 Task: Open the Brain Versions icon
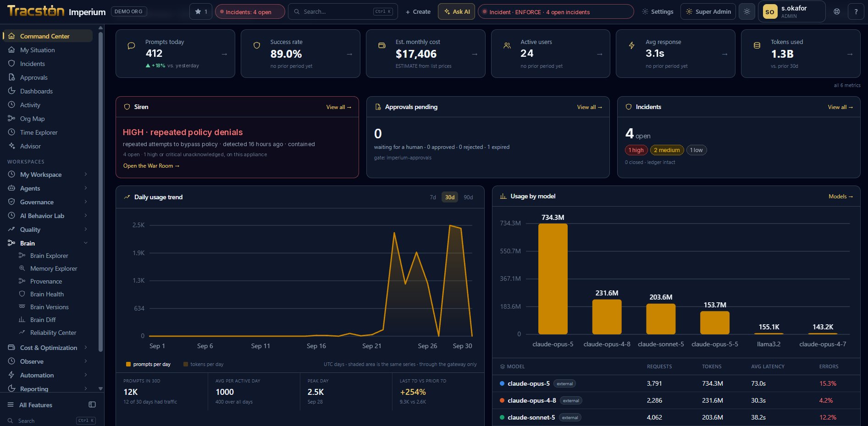coord(22,307)
